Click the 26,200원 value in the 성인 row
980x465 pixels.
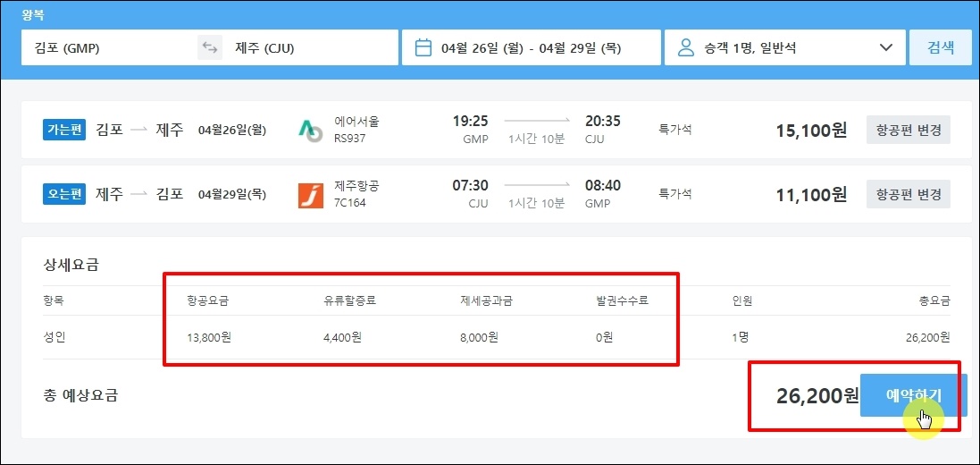pos(928,338)
